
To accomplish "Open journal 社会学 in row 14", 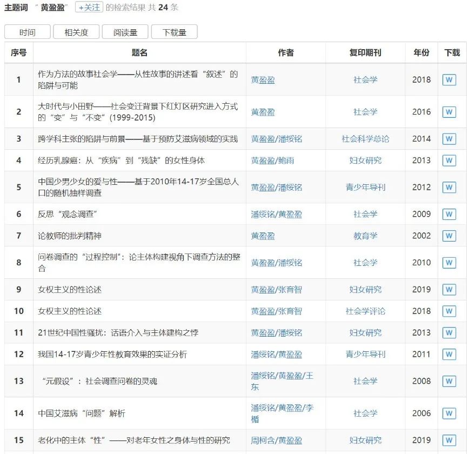I will point(365,413).
